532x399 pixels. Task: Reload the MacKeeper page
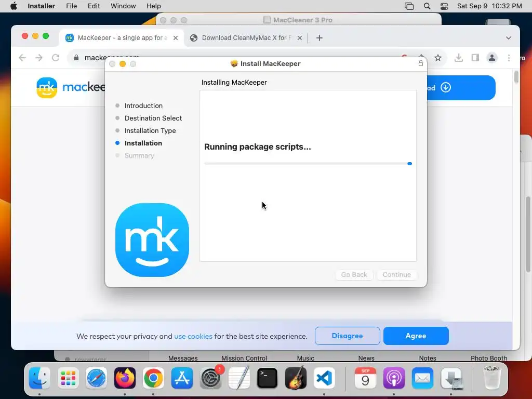(56, 58)
